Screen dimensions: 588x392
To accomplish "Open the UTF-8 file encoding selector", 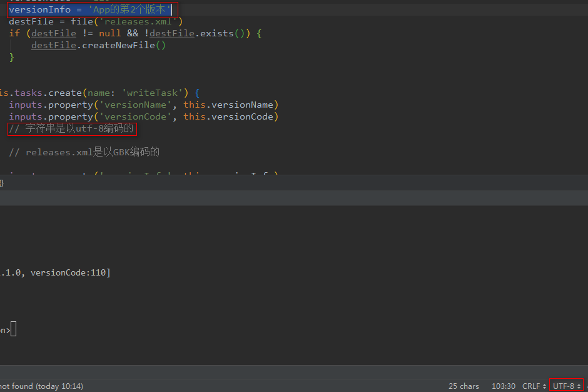I will 565,386.
